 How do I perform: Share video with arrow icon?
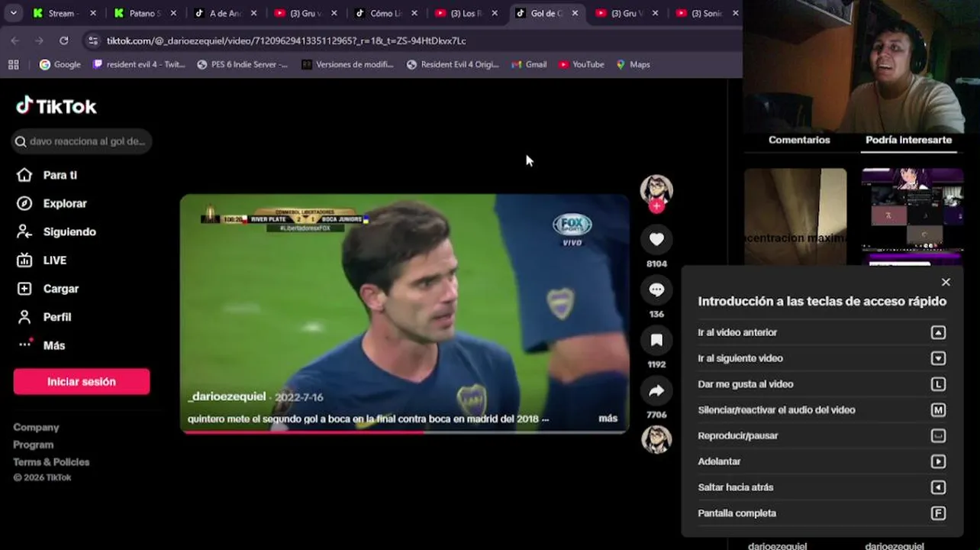pyautogui.click(x=656, y=391)
